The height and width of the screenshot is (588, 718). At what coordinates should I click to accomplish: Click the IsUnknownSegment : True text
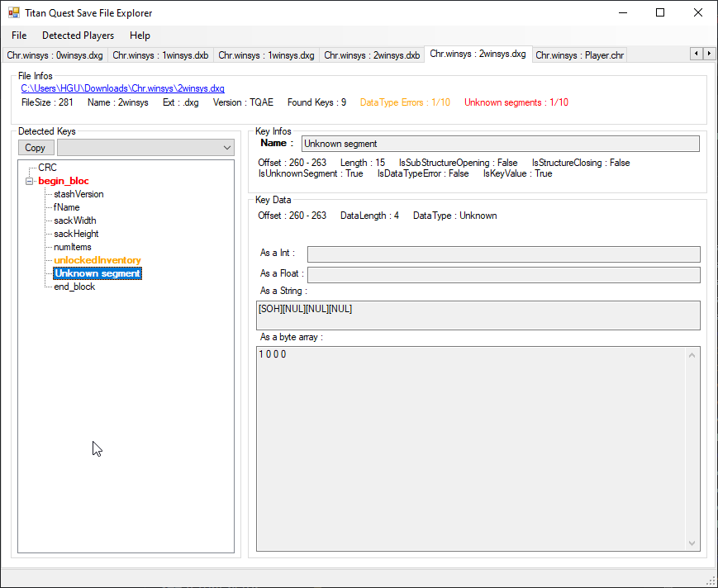click(x=311, y=174)
